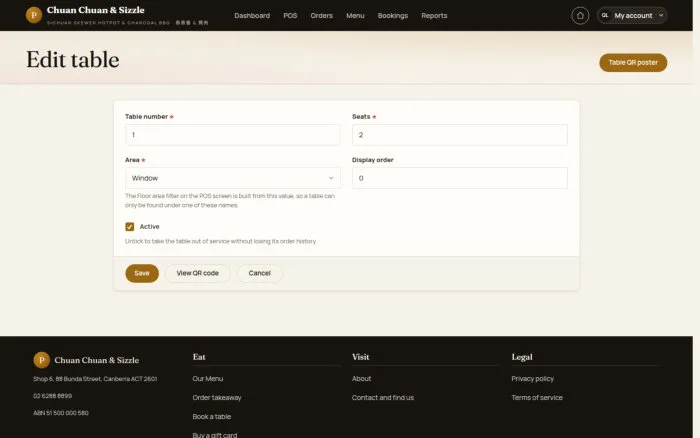This screenshot has width=700, height=438.
Task: Click the Eat footer column heading
Action: point(199,357)
